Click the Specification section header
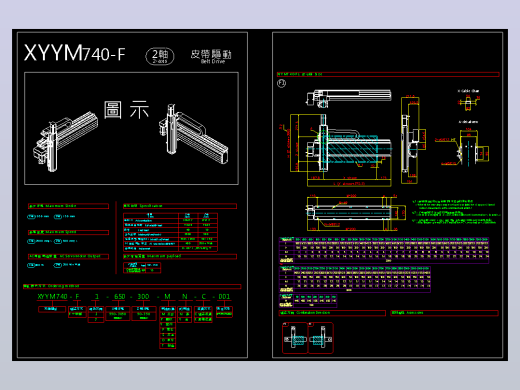This screenshot has width=520, height=390. [x=180, y=206]
